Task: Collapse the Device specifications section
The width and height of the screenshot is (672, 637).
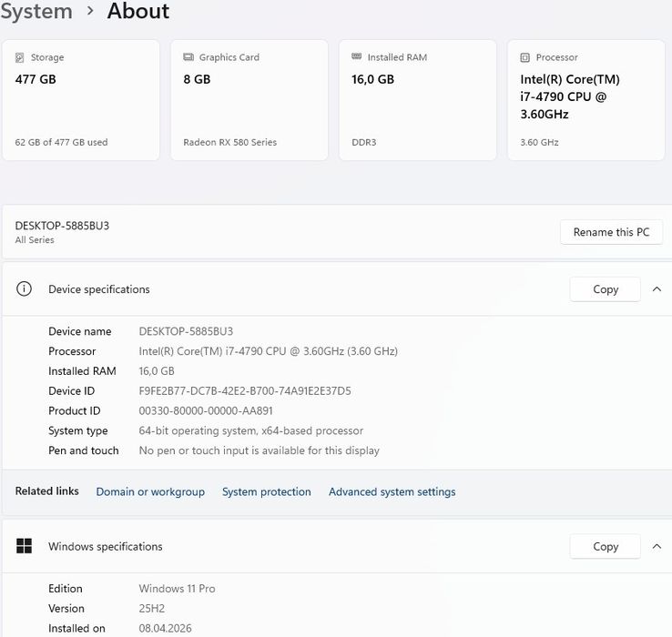Action: [x=657, y=289]
